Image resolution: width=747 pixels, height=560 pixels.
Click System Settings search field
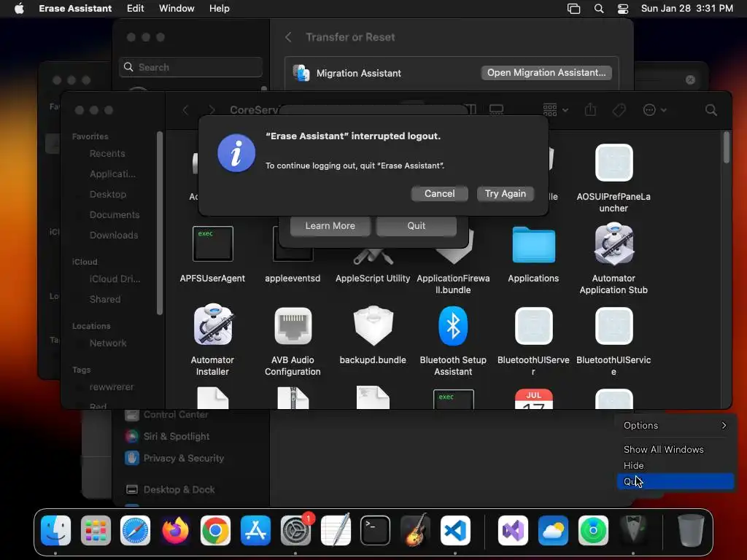coord(190,67)
